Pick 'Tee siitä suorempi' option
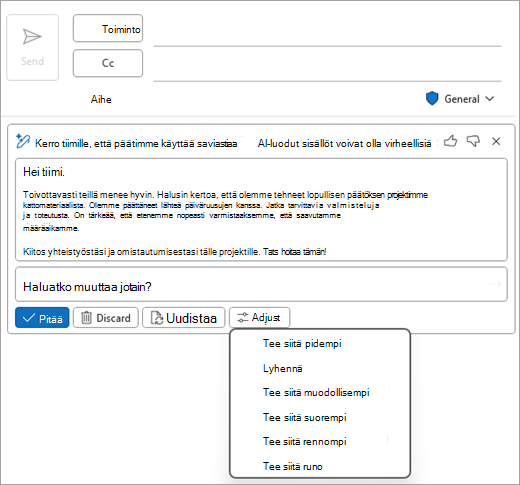520x485 pixels. point(305,417)
